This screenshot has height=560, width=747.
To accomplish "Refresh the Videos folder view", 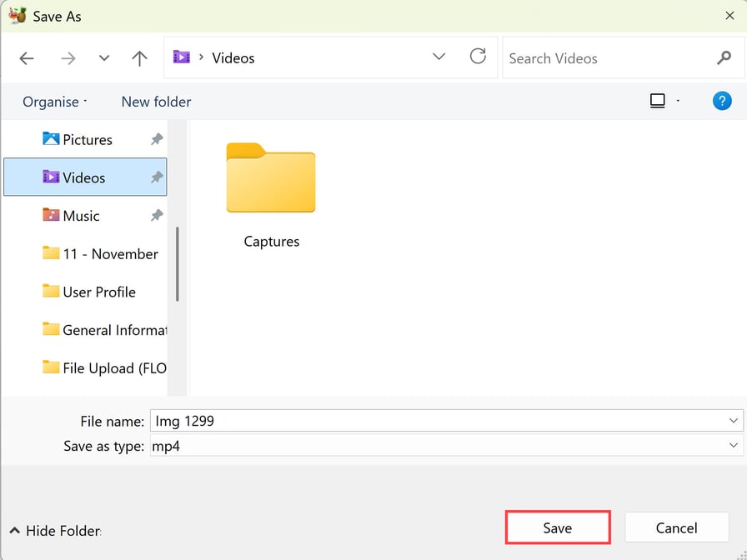I will coord(478,56).
